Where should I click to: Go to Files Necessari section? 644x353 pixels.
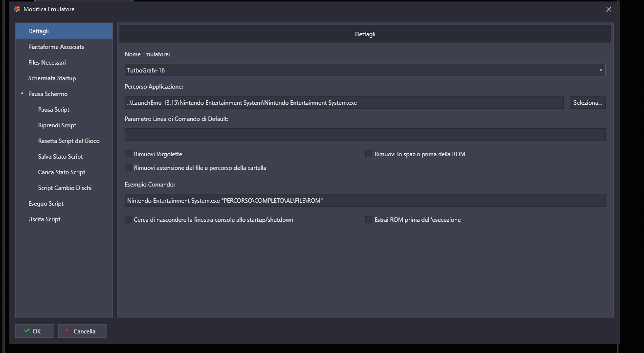[64, 63]
